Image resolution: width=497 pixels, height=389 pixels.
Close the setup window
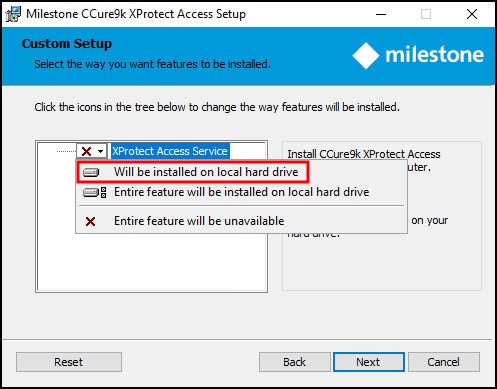[x=472, y=14]
